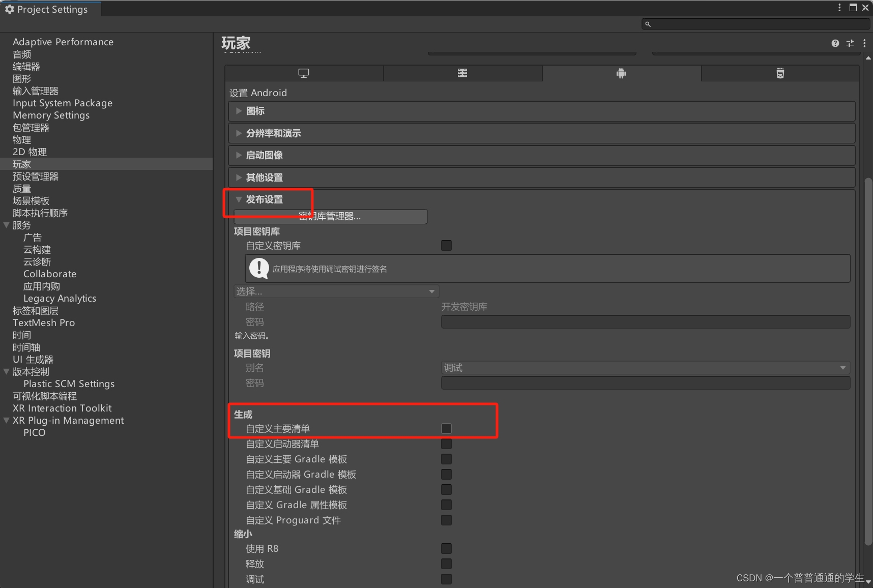Collapse the 版本控制 tree group
The width and height of the screenshot is (873, 588).
[x=7, y=371]
